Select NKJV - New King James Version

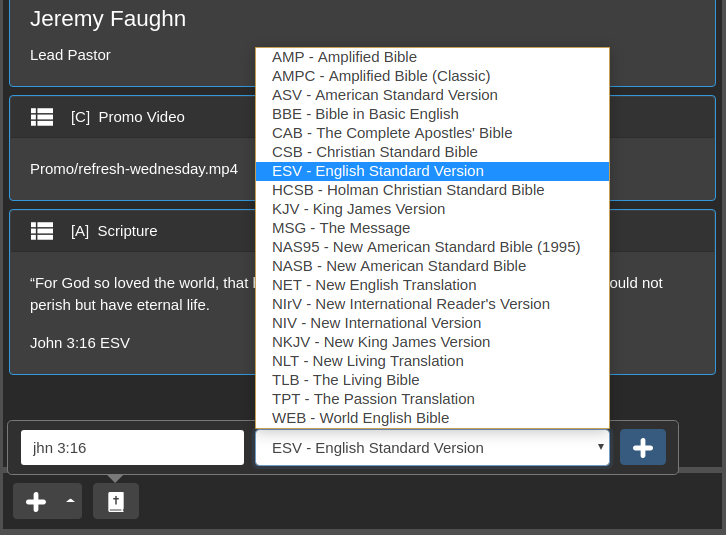pyautogui.click(x=432, y=342)
